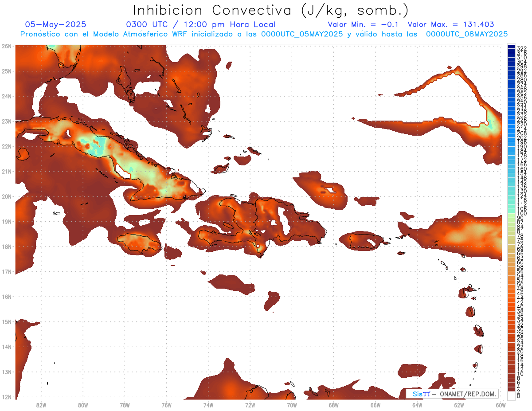
Task: Click the 13N latitude label
Action: [x=7, y=372]
